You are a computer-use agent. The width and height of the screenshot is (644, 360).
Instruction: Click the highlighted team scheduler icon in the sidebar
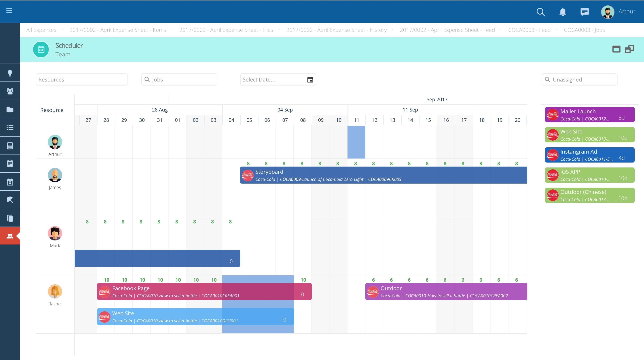click(x=10, y=236)
